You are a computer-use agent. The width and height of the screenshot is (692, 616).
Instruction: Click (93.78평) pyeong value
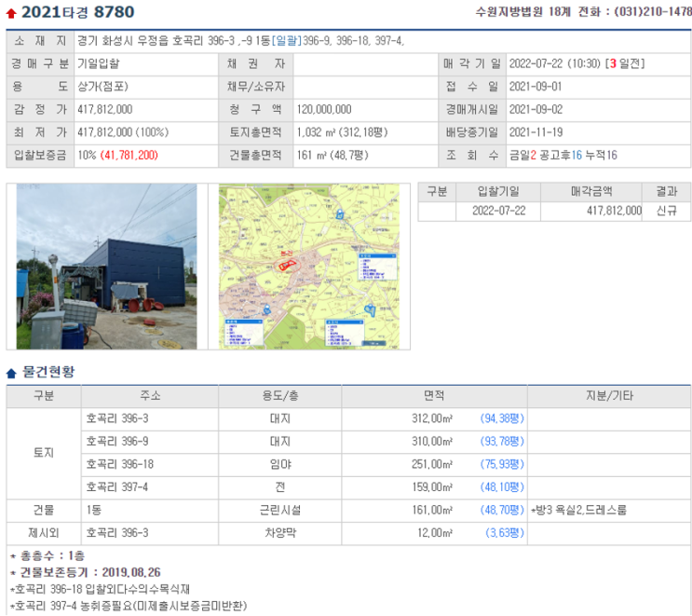[502, 442]
